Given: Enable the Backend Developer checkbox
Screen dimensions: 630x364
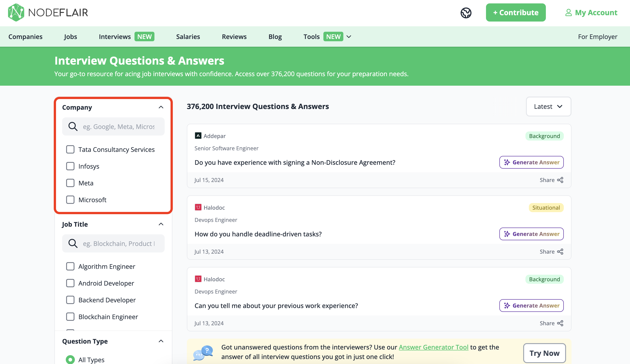Looking at the screenshot, I should point(70,300).
